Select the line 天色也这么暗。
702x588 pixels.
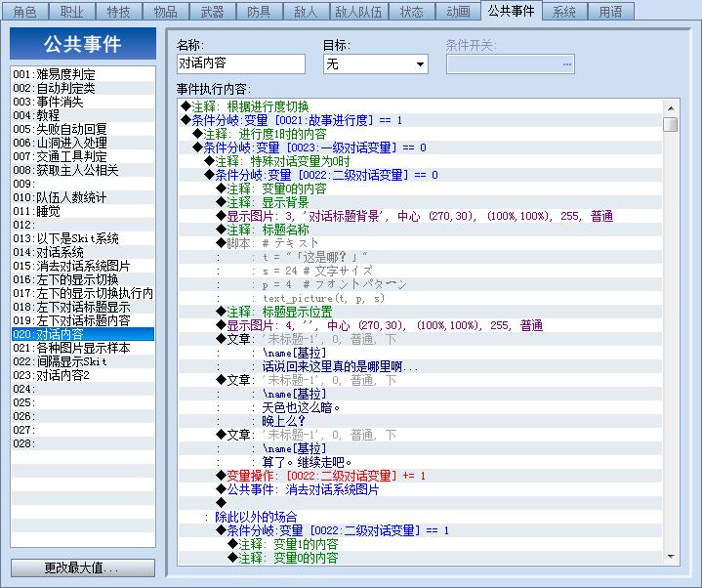click(x=420, y=407)
